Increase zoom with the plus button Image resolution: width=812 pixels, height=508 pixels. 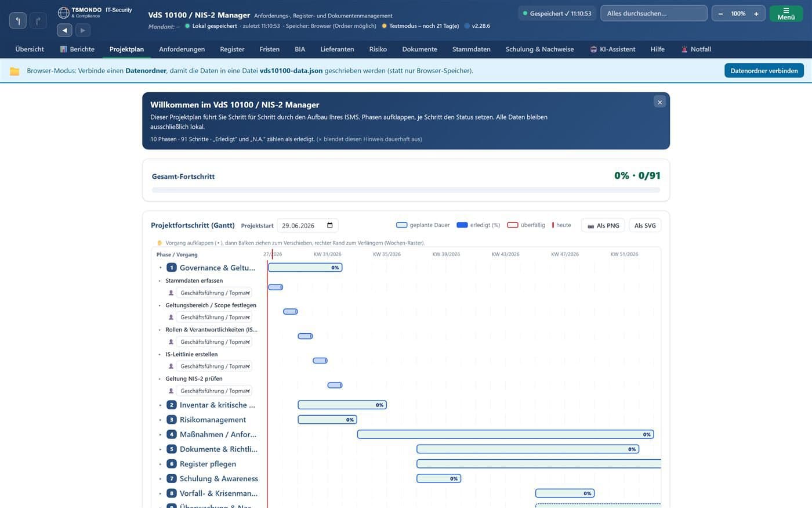pyautogui.click(x=756, y=13)
